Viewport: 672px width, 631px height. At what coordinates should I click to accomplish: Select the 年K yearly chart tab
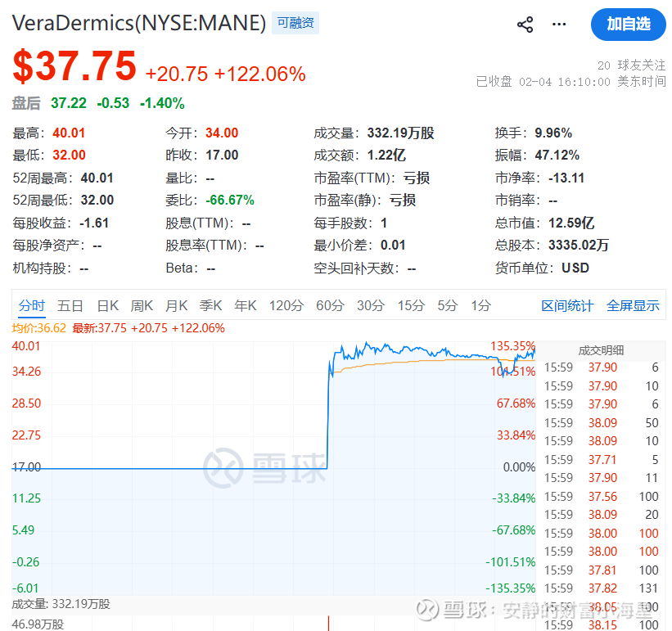pos(246,305)
